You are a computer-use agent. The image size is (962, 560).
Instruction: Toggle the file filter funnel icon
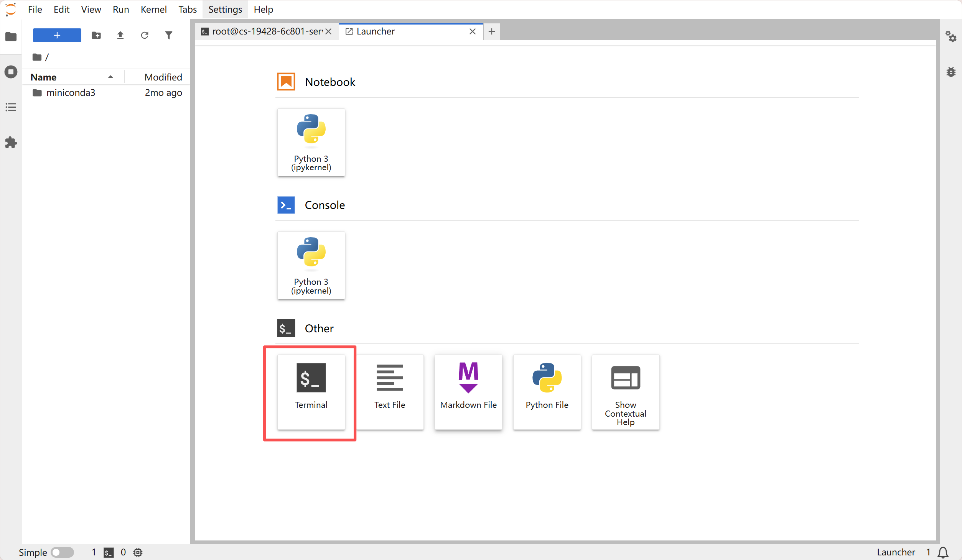point(169,35)
